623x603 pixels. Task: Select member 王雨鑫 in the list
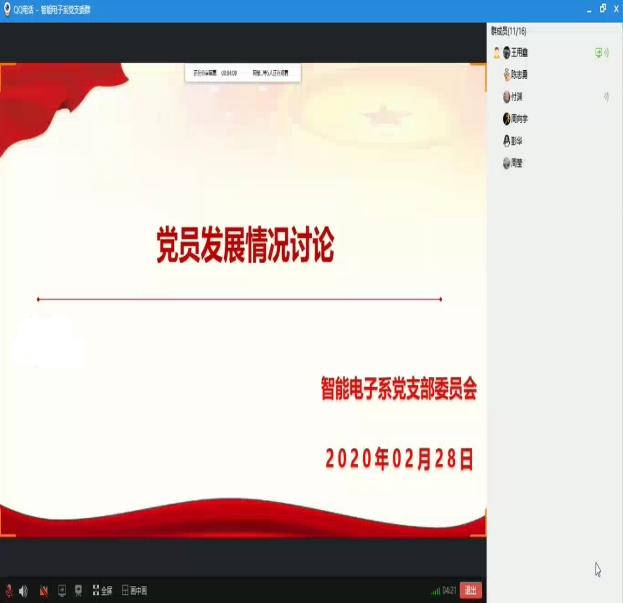(520, 52)
